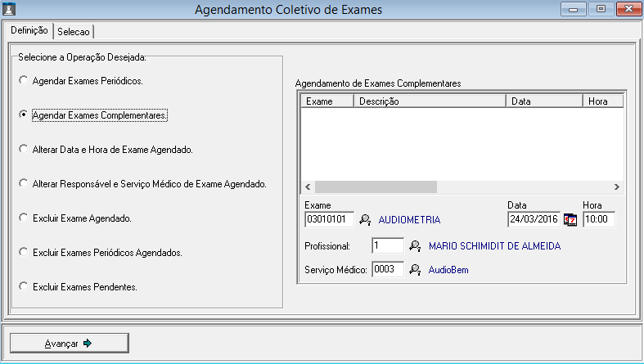Focus the Serviço Médico code field 0003
The image size is (644, 364).
[388, 269]
